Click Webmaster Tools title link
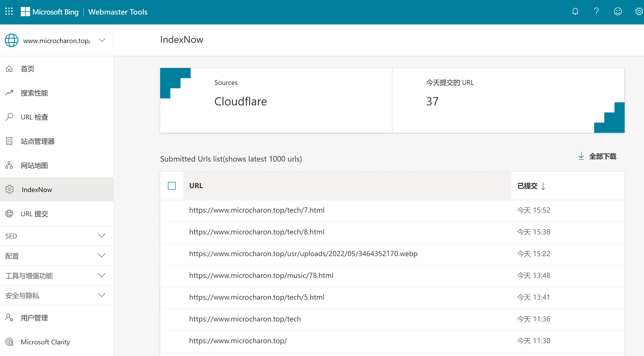 coord(118,12)
